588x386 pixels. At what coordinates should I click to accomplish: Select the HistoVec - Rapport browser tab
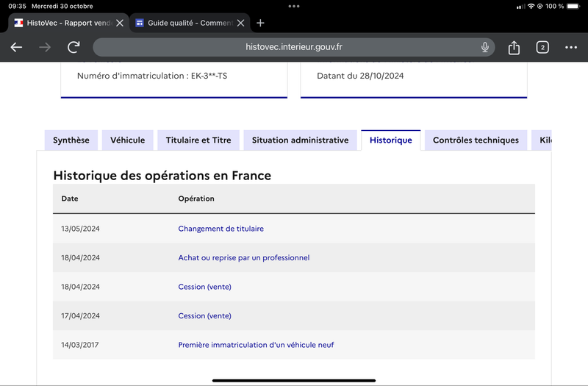click(x=69, y=23)
